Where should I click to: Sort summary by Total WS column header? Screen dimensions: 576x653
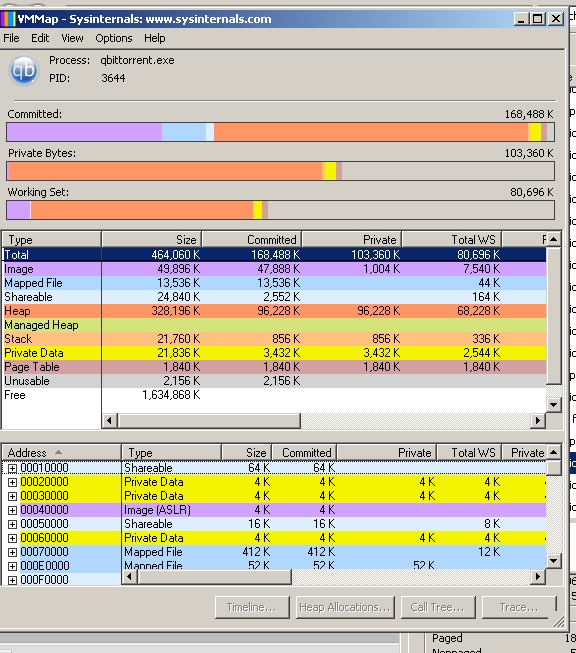451,240
